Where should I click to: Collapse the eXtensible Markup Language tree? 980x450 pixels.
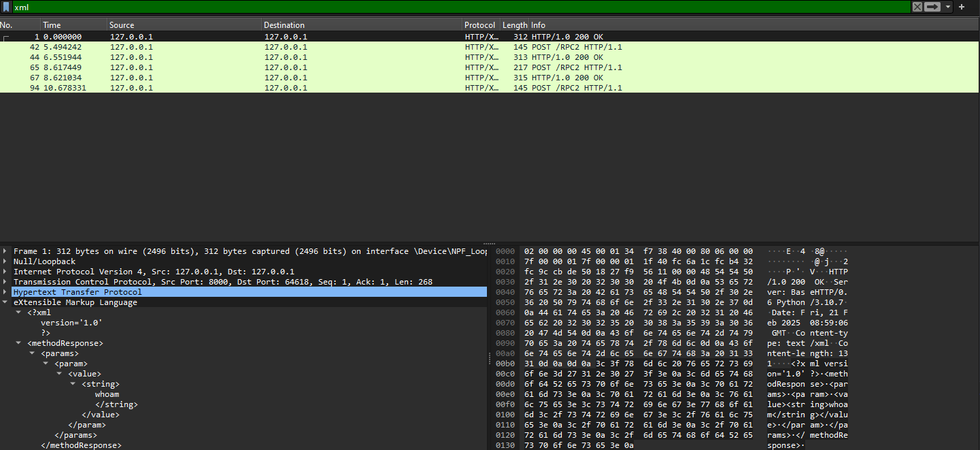click(6, 302)
